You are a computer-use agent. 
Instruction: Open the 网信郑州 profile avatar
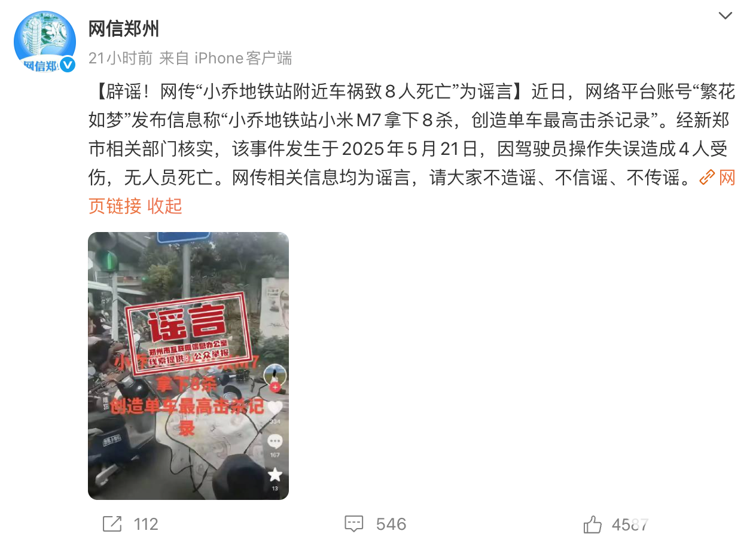coord(45,42)
